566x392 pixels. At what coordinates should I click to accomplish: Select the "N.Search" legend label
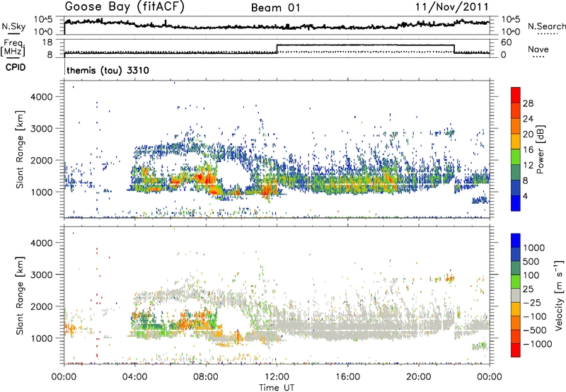click(546, 26)
